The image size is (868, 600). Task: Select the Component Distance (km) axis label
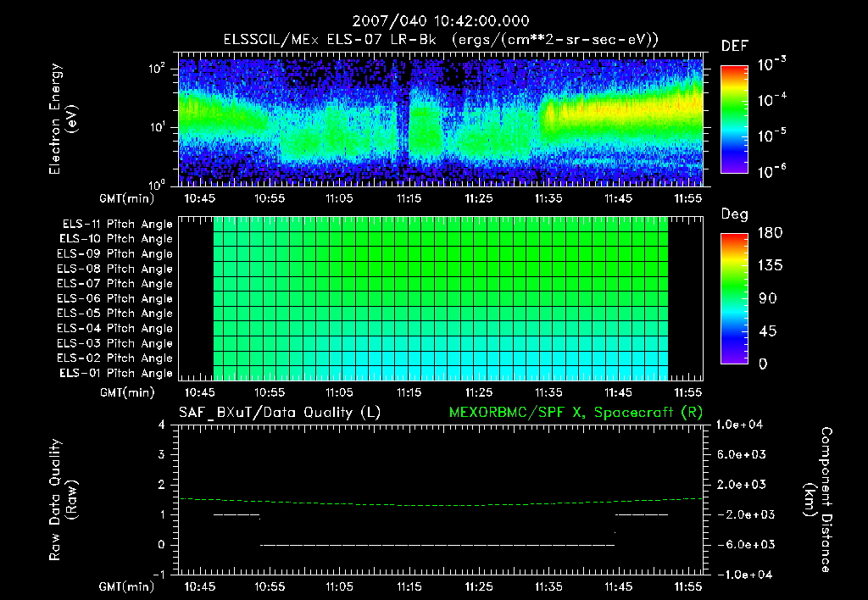click(x=818, y=500)
